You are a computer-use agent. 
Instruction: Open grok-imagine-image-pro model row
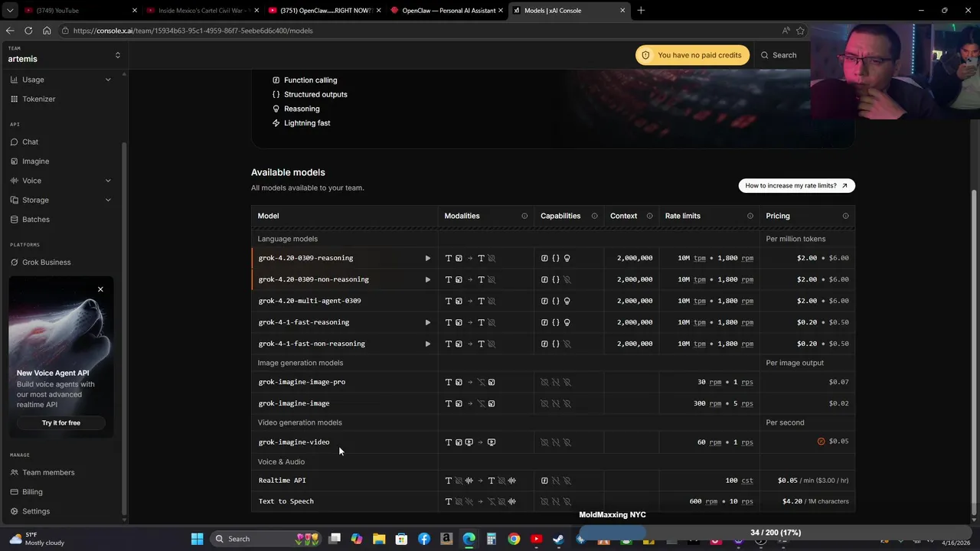tap(553, 382)
